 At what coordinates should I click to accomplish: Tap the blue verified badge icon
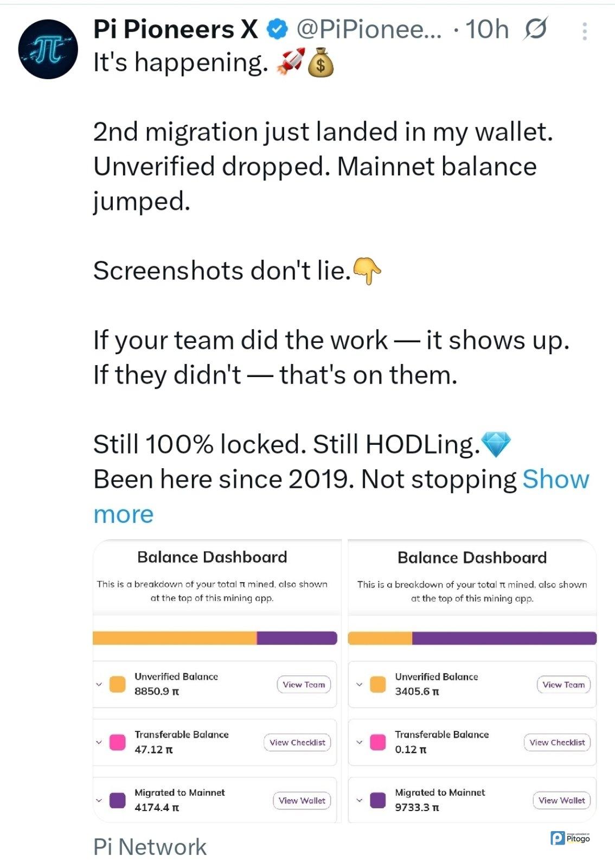click(278, 29)
